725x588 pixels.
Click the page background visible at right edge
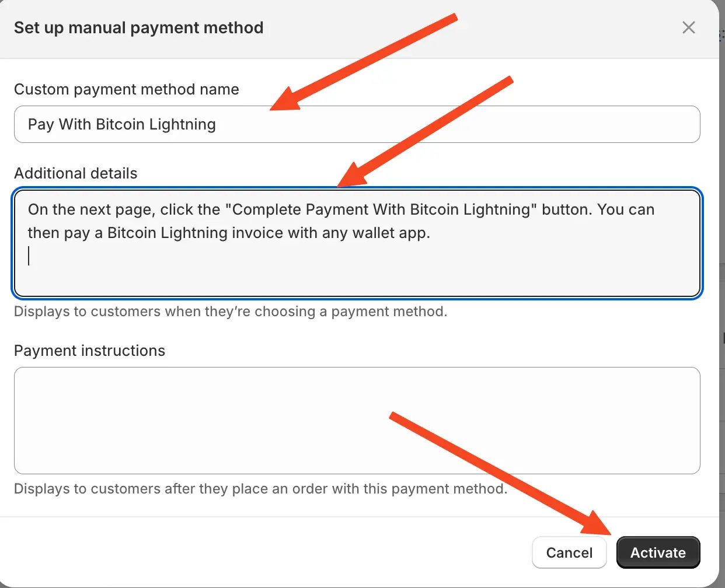(721, 292)
